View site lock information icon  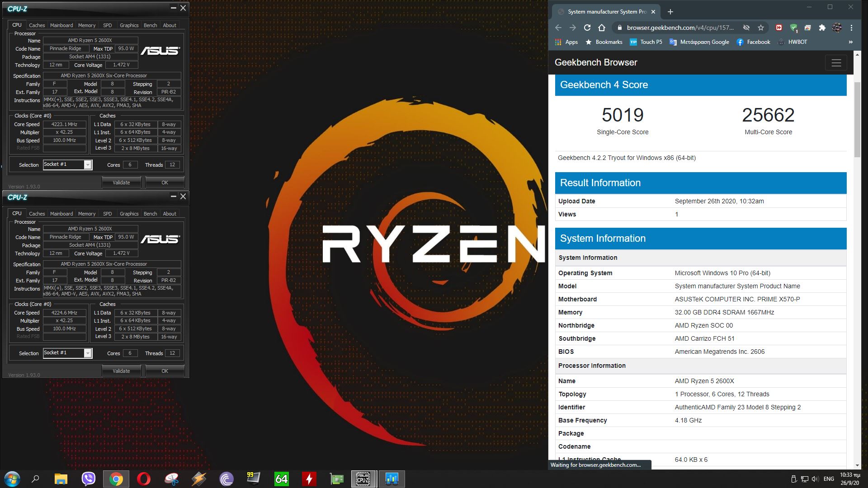click(619, 28)
